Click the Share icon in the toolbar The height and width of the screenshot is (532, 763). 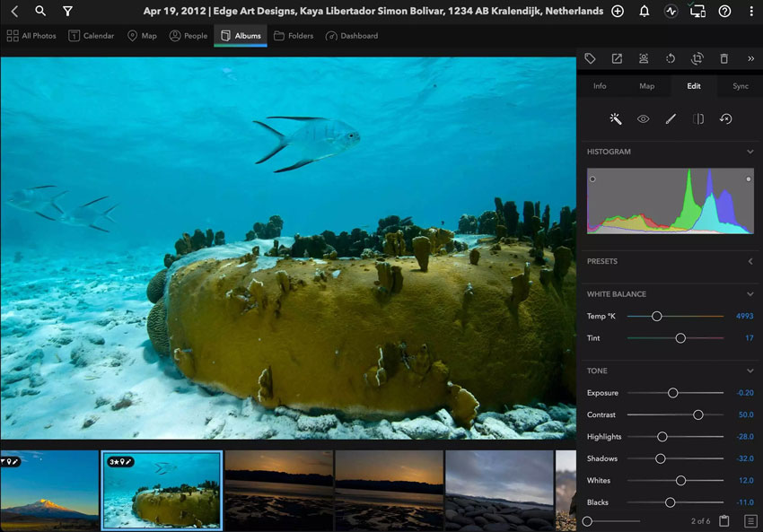coord(616,57)
